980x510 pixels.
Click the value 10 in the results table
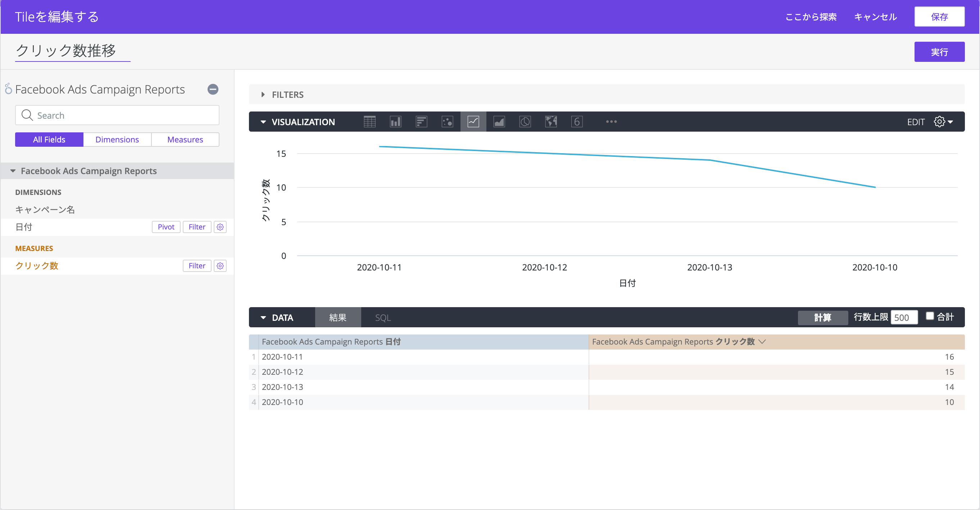coord(949,402)
